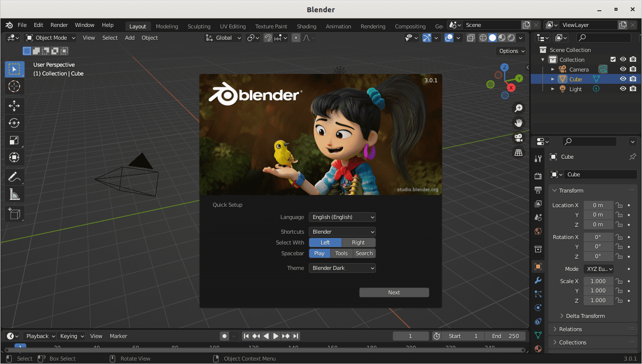Open the Render menu
This screenshot has width=642, height=364.
coord(59,25)
